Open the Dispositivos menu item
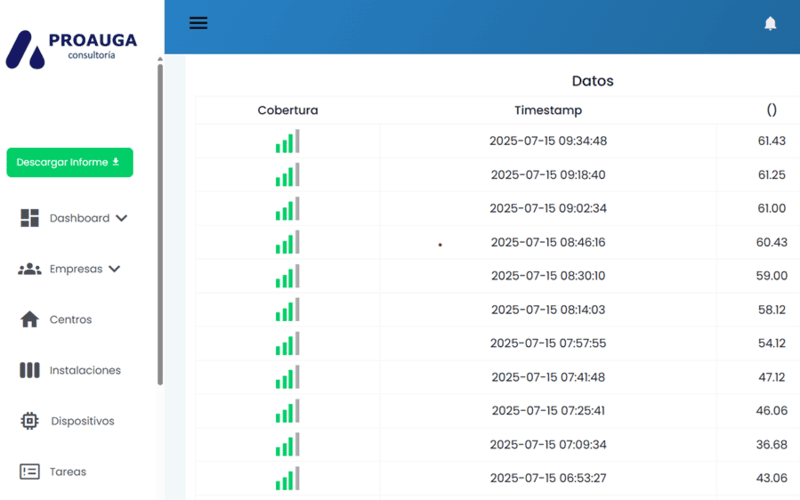 point(82,421)
